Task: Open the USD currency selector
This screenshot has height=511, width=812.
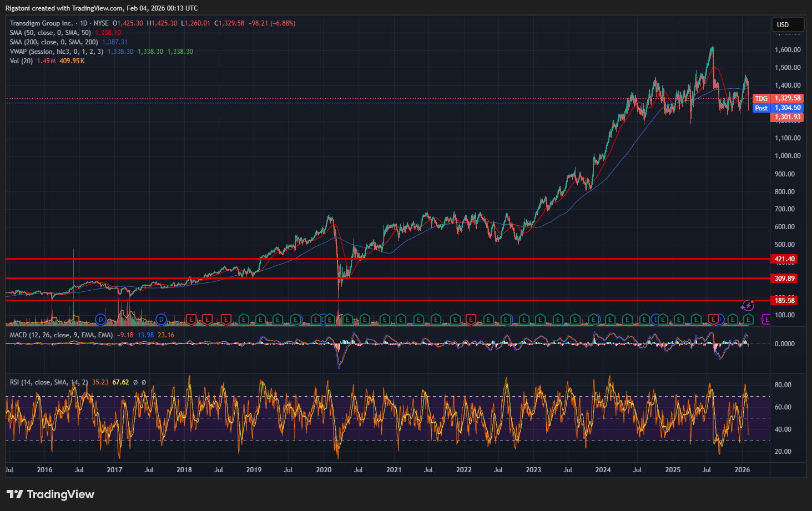Action: [788, 24]
